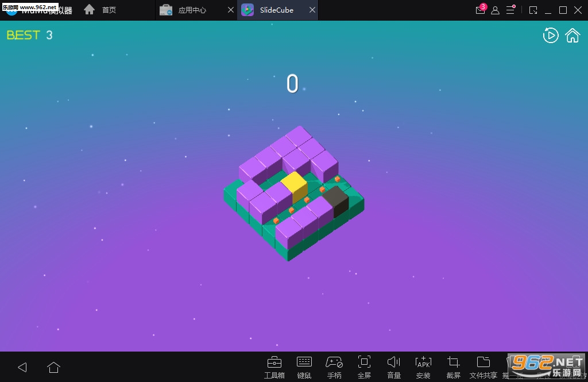Close the 应用中心 tab
588x382 pixels.
click(x=231, y=10)
